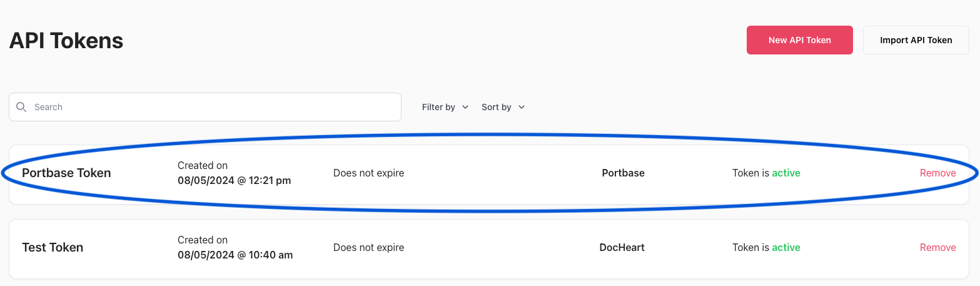Select the Test Token name

coord(53,248)
